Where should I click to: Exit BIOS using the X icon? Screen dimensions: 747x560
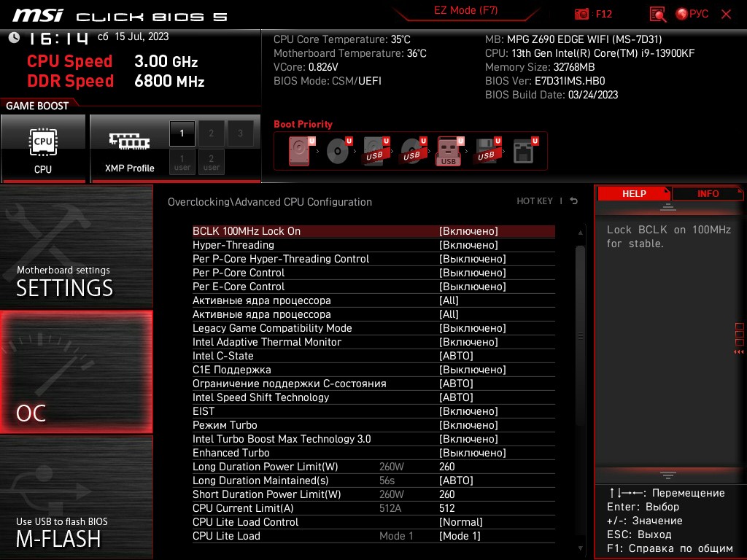coord(726,15)
